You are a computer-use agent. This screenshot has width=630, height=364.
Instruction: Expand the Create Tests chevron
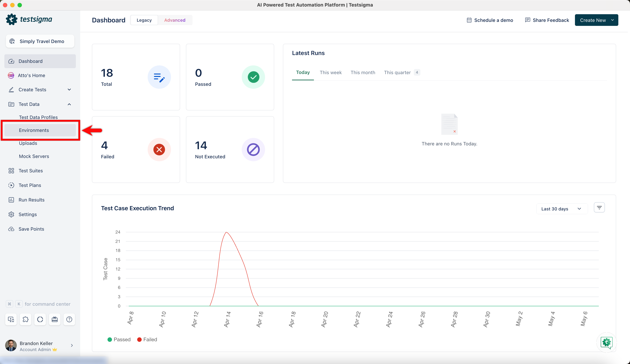(x=69, y=90)
